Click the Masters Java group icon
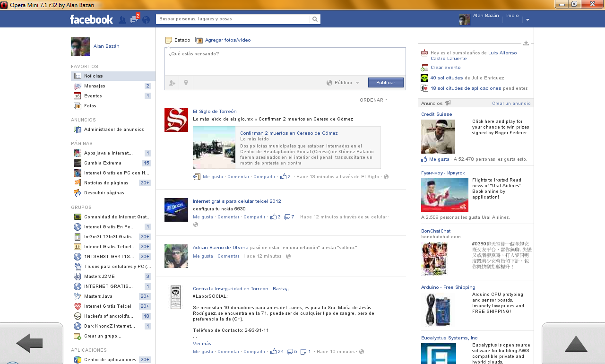Viewport: 605px width, 364px height. tap(78, 296)
